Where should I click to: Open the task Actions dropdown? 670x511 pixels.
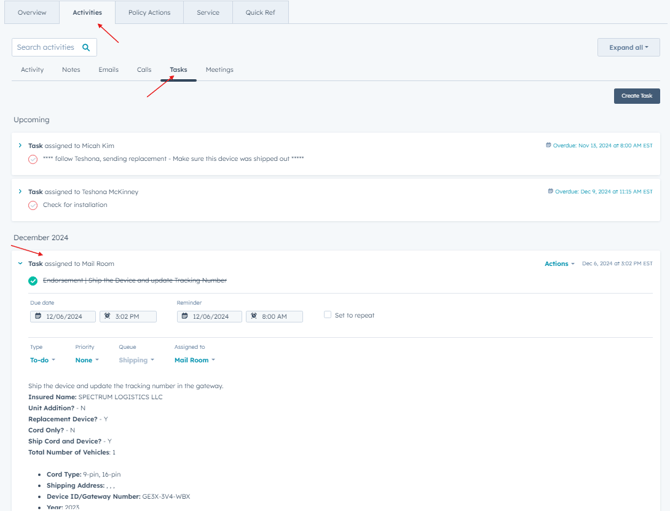click(559, 264)
